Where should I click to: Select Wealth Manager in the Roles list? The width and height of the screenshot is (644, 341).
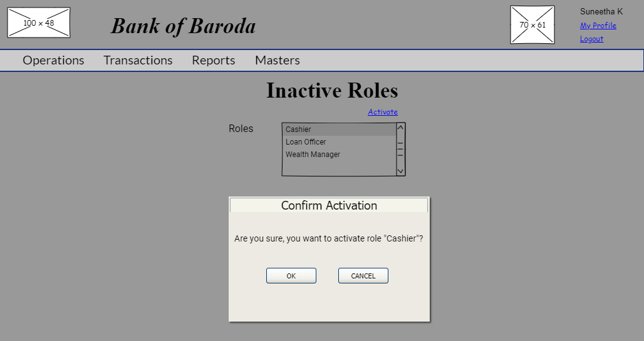(x=340, y=155)
